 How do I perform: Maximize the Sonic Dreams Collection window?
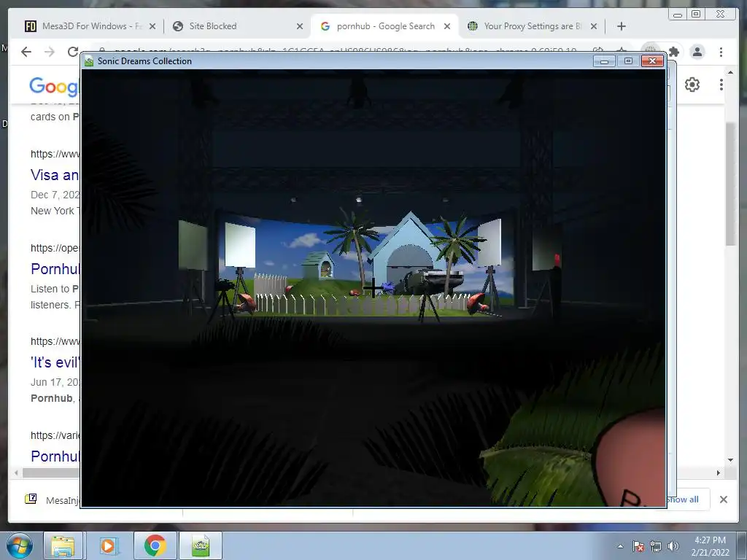point(628,61)
